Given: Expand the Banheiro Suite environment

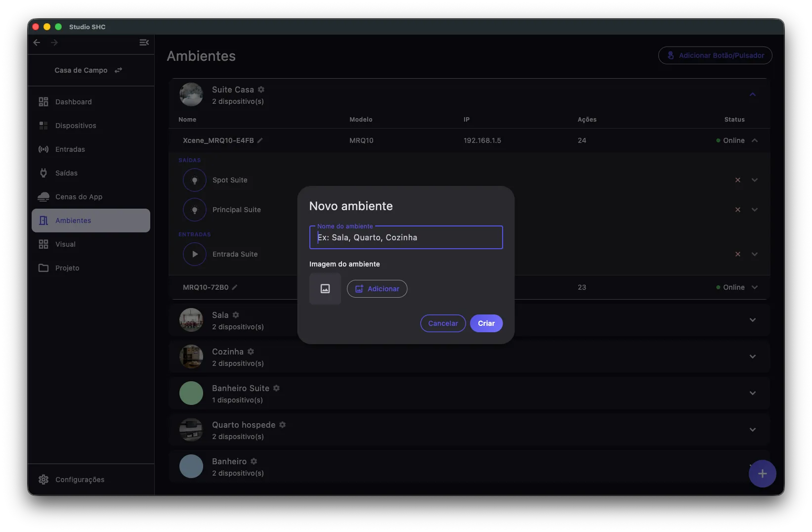Looking at the screenshot, I should click(753, 393).
